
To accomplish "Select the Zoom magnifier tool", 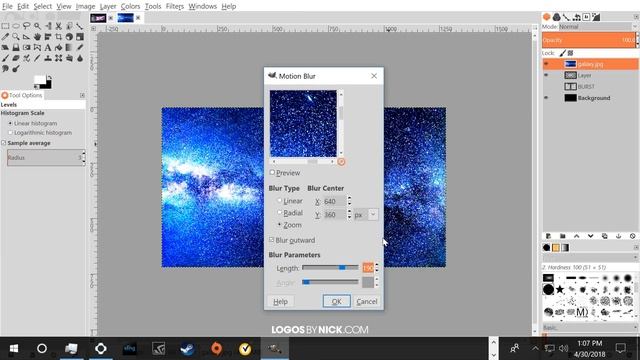I will coord(16,37).
